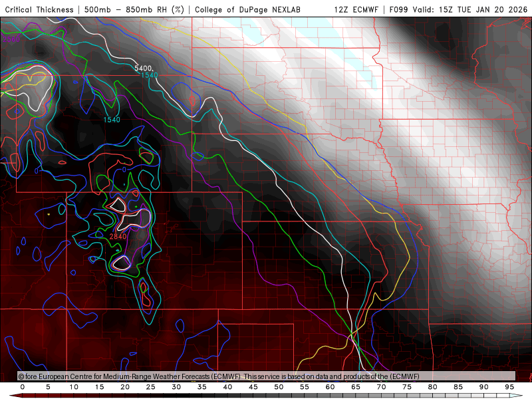Click the '55' tick on the RH scale
532x399 pixels.
pos(305,387)
